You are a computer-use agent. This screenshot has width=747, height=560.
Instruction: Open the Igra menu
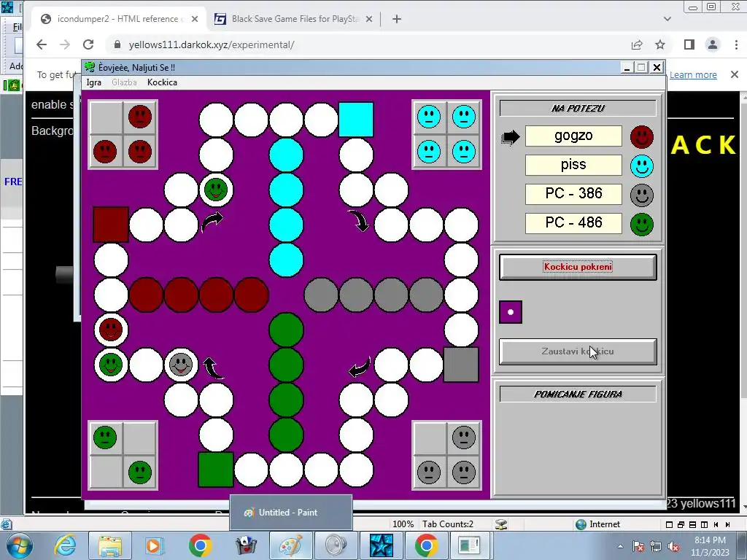click(94, 82)
